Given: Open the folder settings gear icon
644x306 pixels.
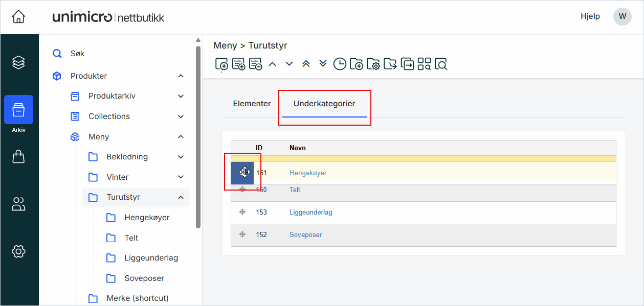Looking at the screenshot, I should pyautogui.click(x=373, y=64).
